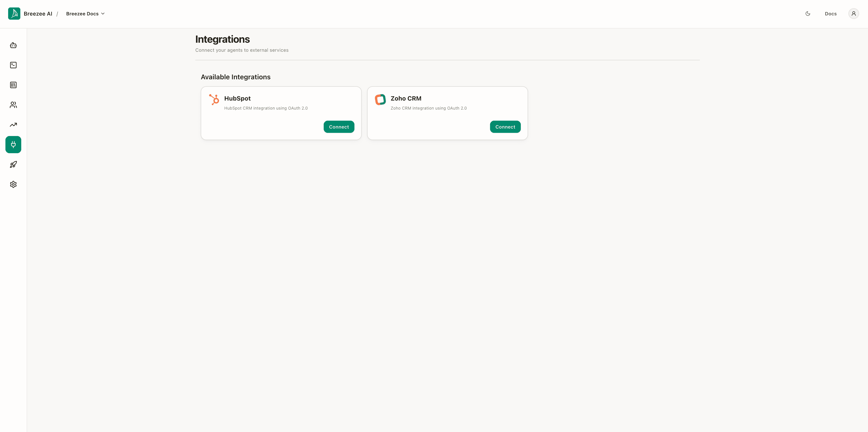Open the library books sidebar icon
The height and width of the screenshot is (432, 868).
tap(14, 85)
